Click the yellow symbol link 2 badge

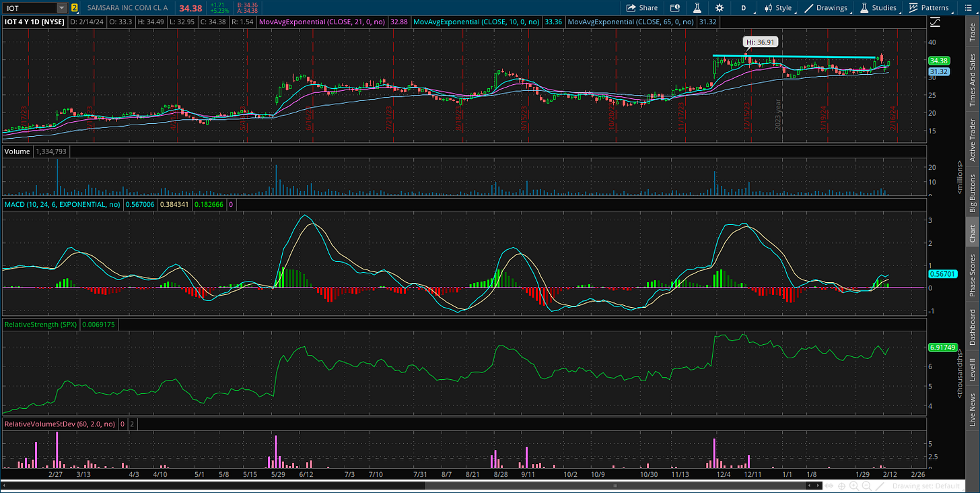74,8
